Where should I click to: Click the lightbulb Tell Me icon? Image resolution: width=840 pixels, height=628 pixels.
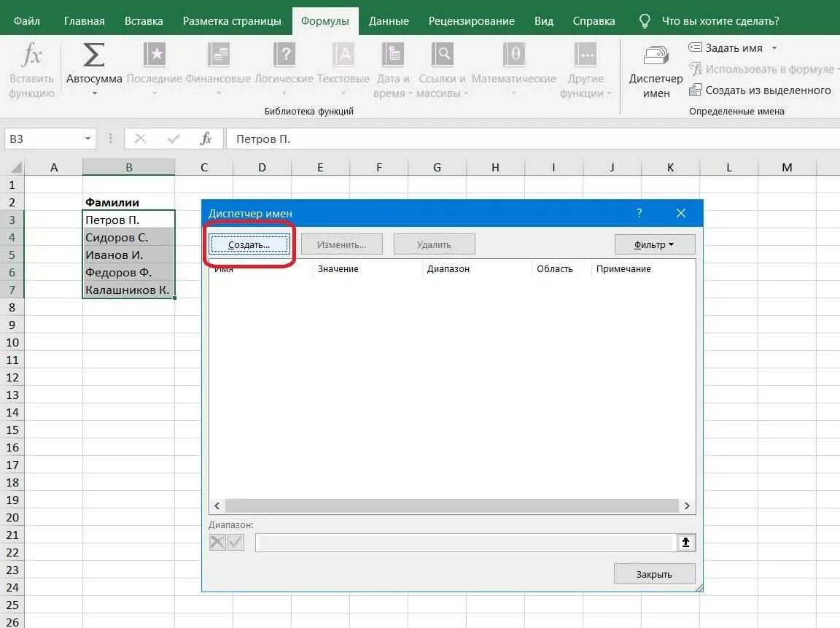point(645,21)
